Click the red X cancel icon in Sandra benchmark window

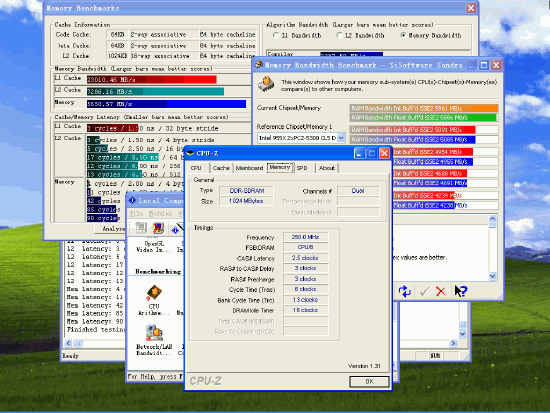tap(441, 291)
